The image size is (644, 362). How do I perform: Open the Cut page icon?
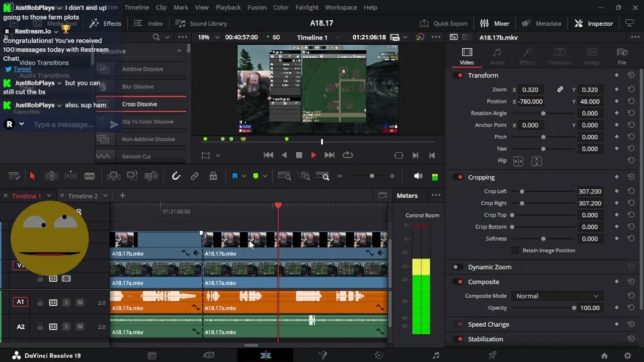(208, 355)
